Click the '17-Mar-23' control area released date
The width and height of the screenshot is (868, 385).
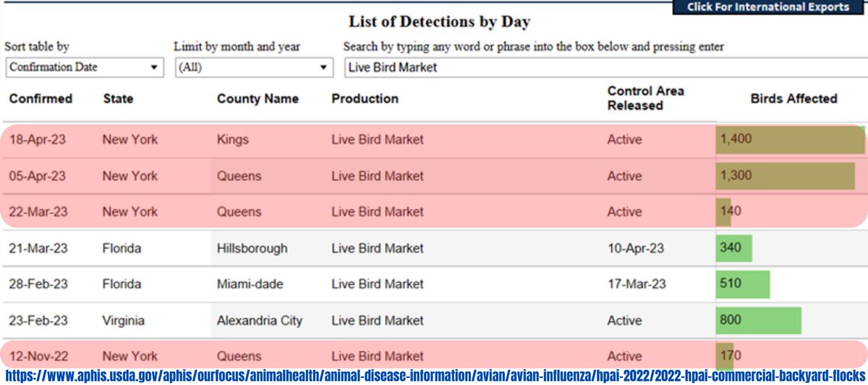[x=636, y=284]
